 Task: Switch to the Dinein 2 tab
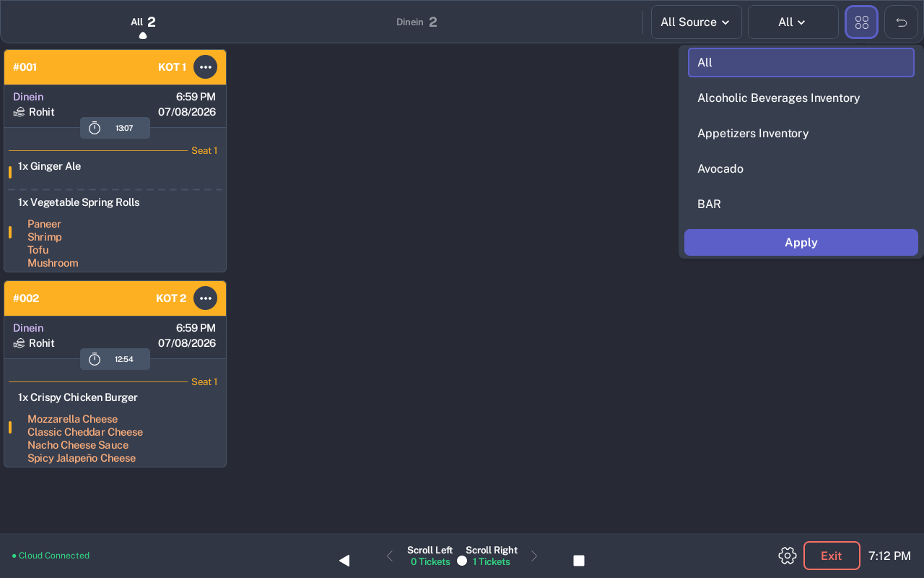click(x=417, y=22)
